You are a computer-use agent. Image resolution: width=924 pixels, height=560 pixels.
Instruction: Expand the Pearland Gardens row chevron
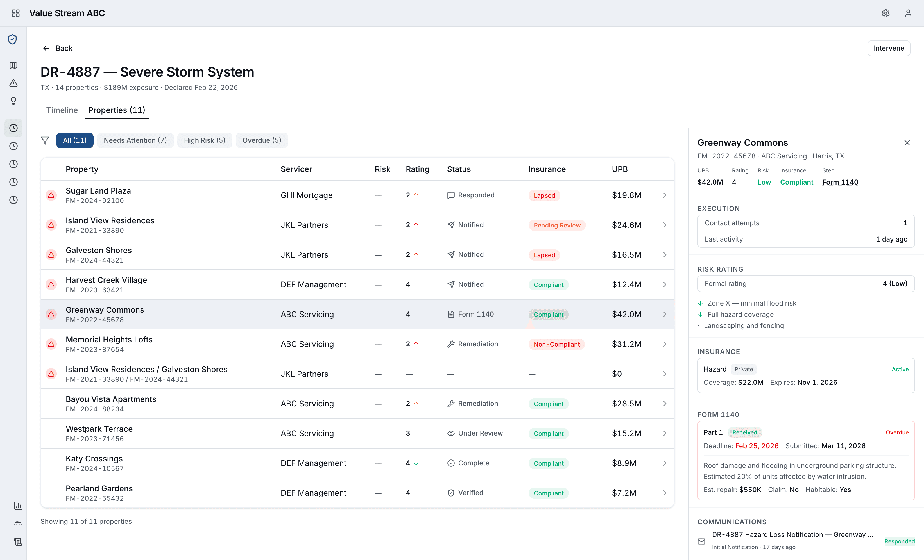click(665, 493)
